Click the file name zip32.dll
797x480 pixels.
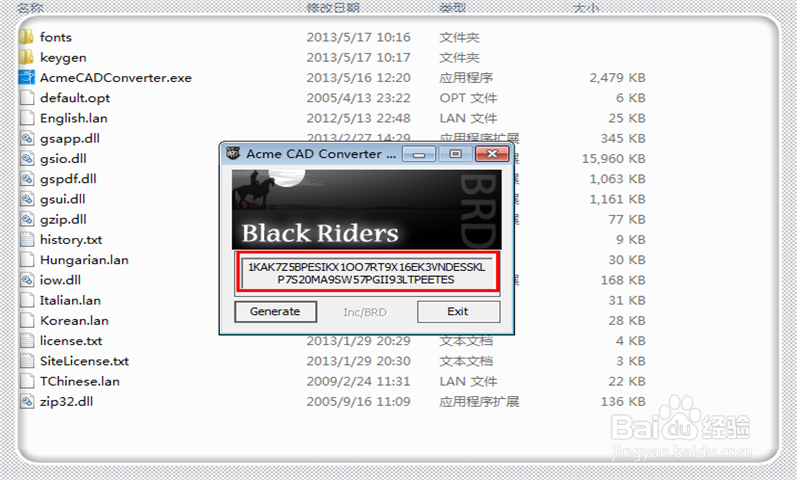pos(67,402)
